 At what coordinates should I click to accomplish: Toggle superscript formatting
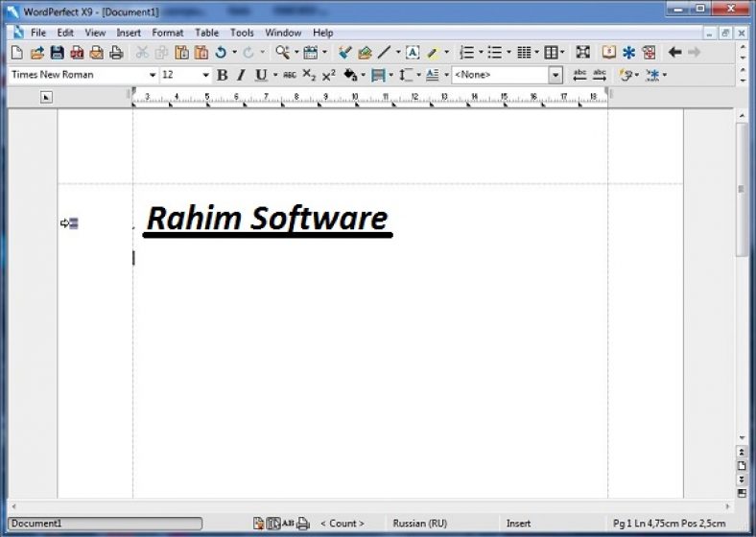click(329, 75)
